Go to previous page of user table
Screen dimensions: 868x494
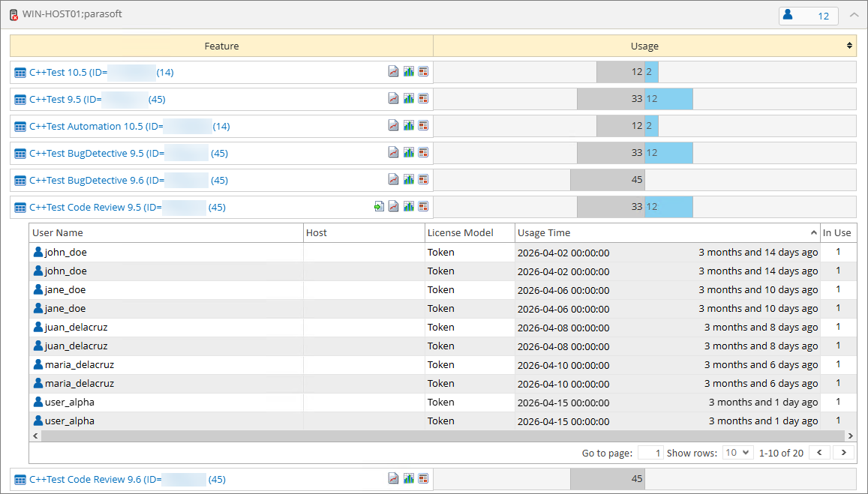point(819,453)
